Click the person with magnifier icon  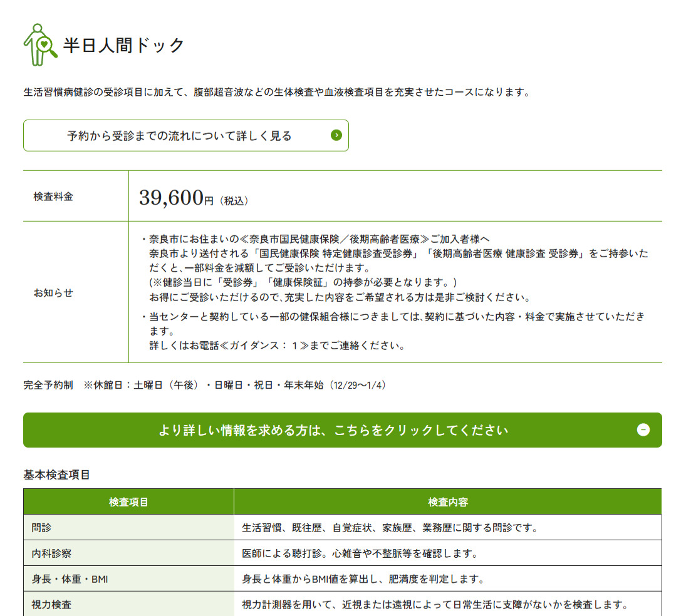point(40,45)
